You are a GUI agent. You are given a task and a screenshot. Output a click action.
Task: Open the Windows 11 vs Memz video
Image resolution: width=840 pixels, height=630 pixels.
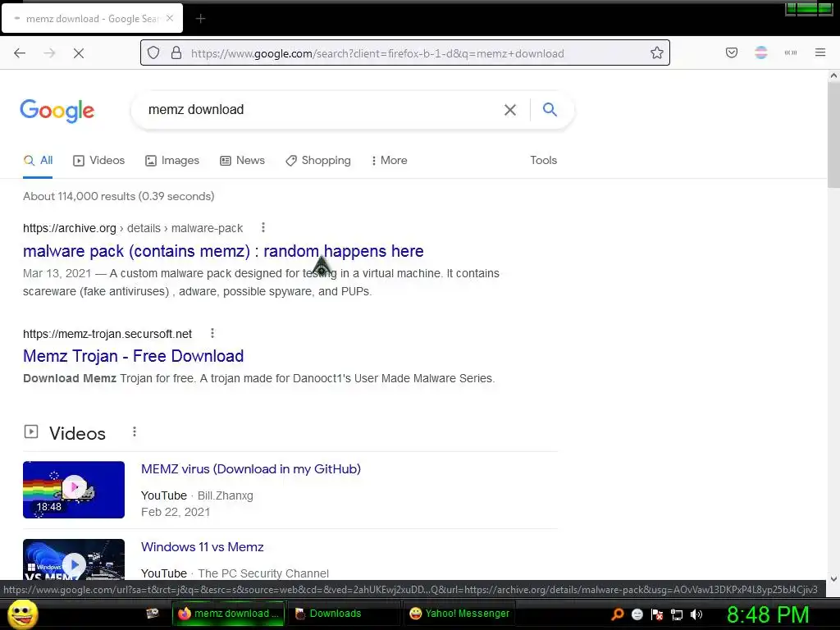[x=203, y=547]
